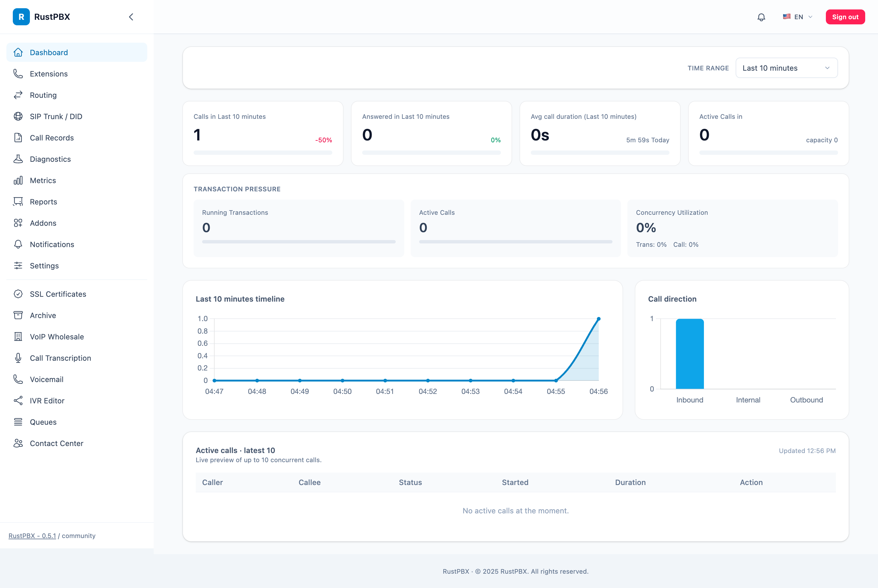Click the Running Transactions progress bar
The image size is (878, 588).
[x=299, y=242]
